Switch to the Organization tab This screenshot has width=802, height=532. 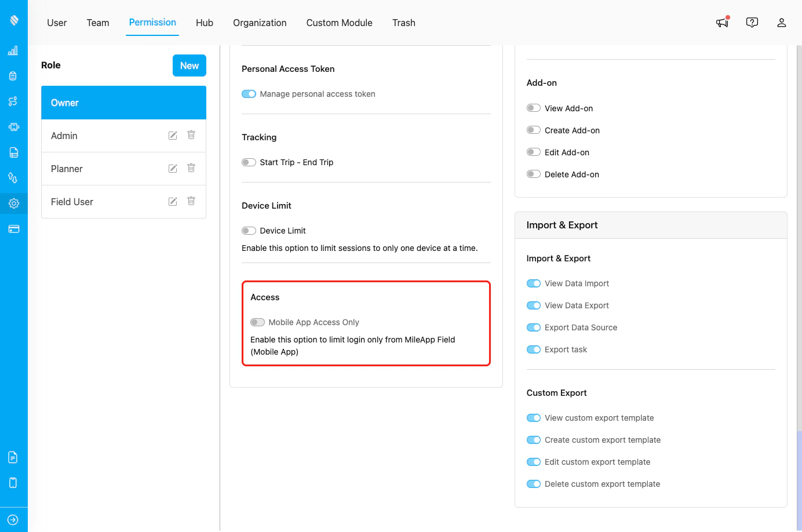(260, 23)
